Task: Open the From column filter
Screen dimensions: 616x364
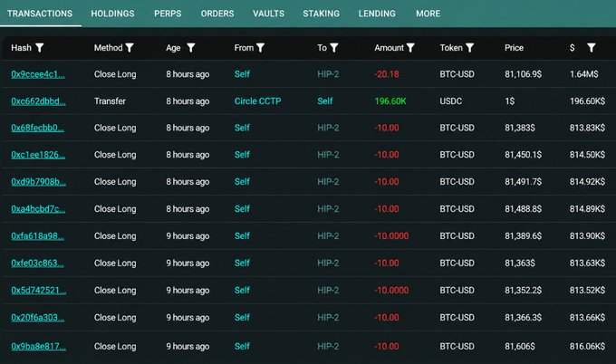Action: [260, 48]
